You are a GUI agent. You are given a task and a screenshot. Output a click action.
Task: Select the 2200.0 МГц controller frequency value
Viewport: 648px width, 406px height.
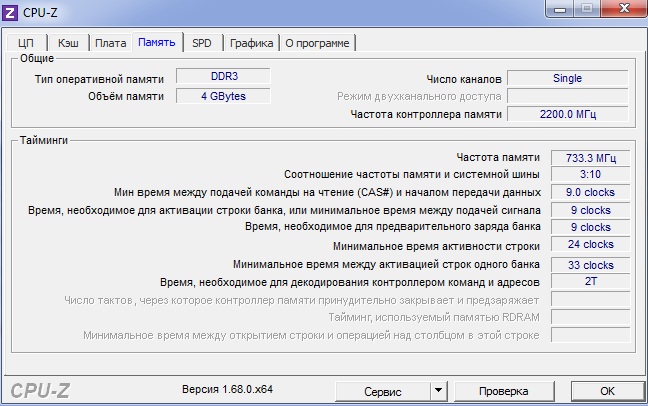click(x=568, y=114)
